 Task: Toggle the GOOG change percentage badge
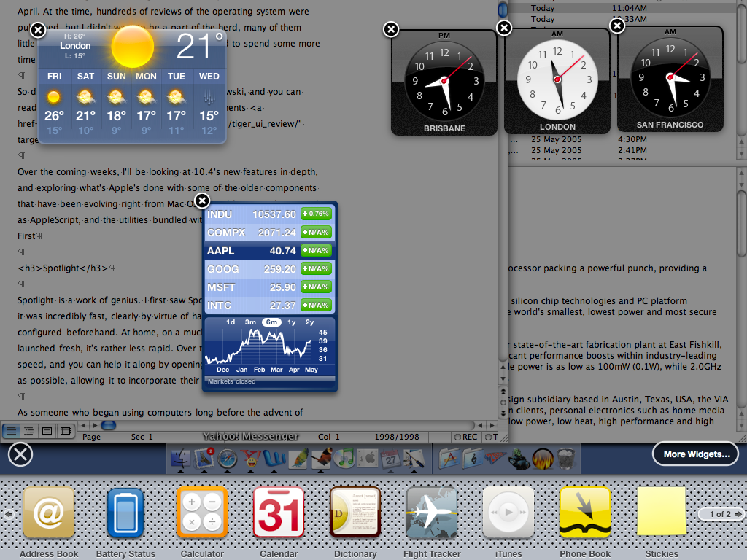(x=316, y=268)
